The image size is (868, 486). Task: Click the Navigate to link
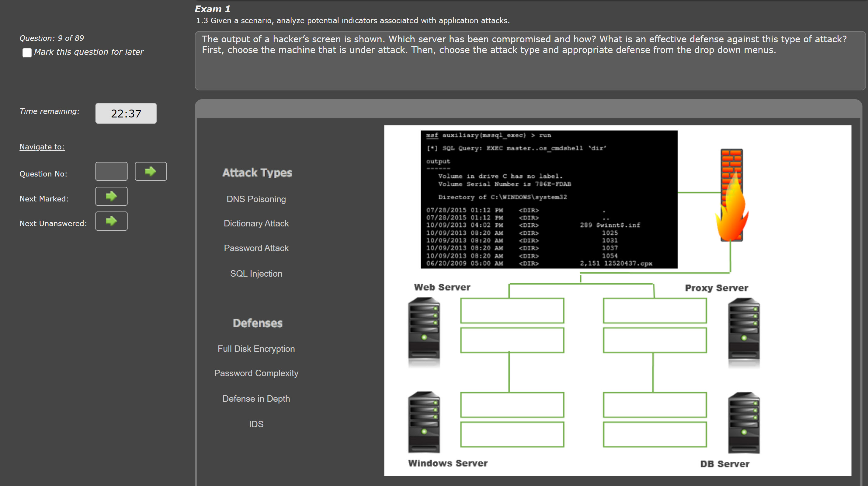(x=42, y=147)
